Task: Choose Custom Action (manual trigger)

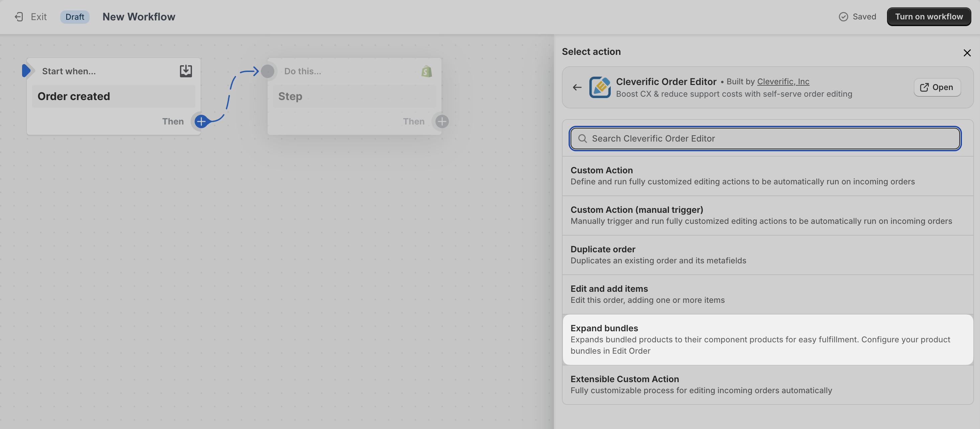Action: pos(767,216)
